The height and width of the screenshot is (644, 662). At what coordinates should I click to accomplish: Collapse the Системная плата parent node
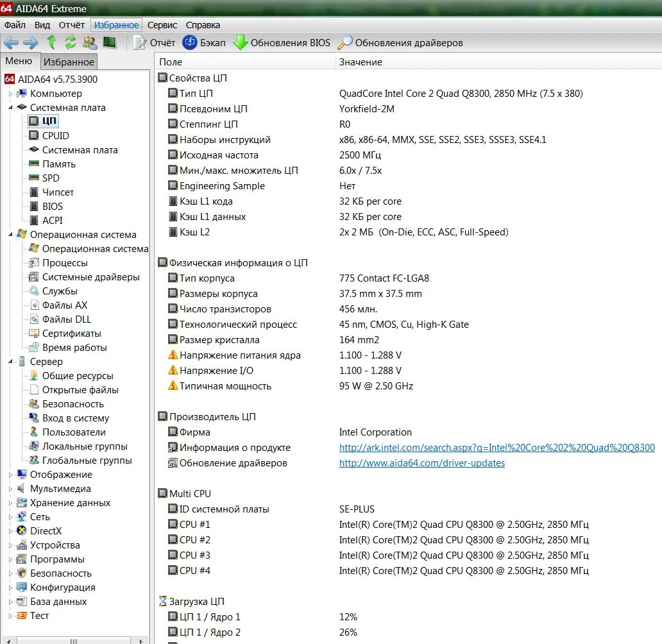pos(10,108)
